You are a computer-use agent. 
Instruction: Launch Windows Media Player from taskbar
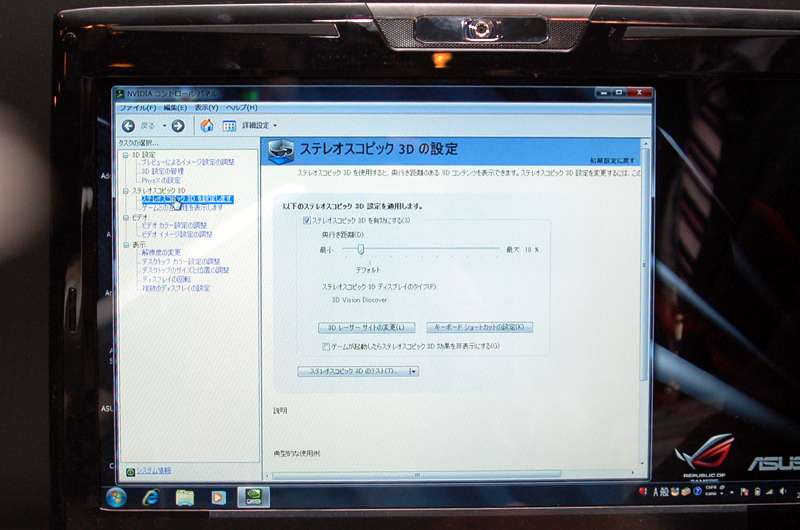pos(218,497)
